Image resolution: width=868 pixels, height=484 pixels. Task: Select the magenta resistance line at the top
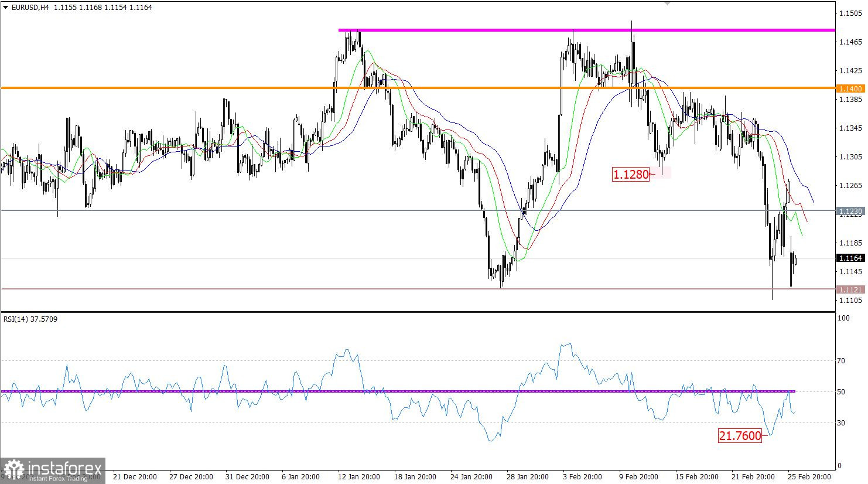pyautogui.click(x=587, y=30)
